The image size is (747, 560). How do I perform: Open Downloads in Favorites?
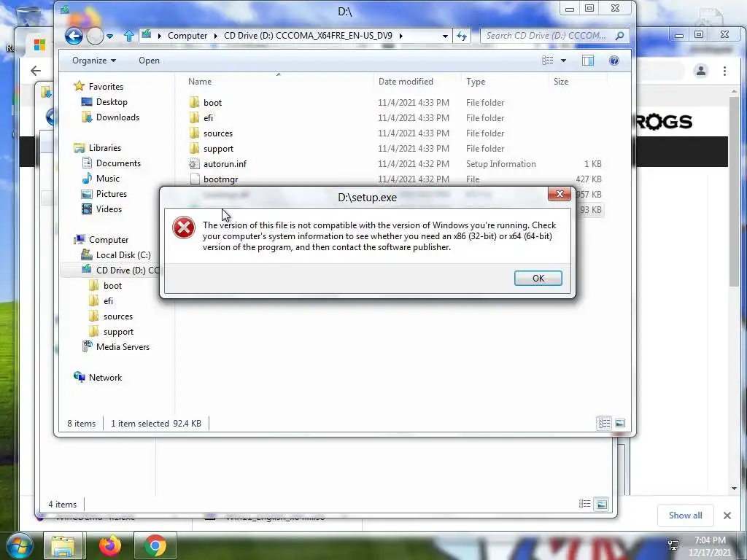click(117, 117)
